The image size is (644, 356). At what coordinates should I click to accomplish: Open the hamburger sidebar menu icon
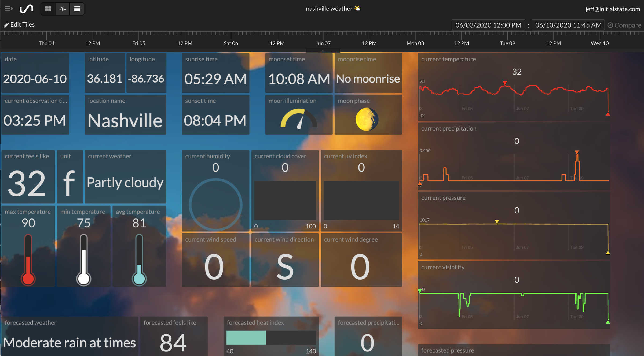[9, 9]
